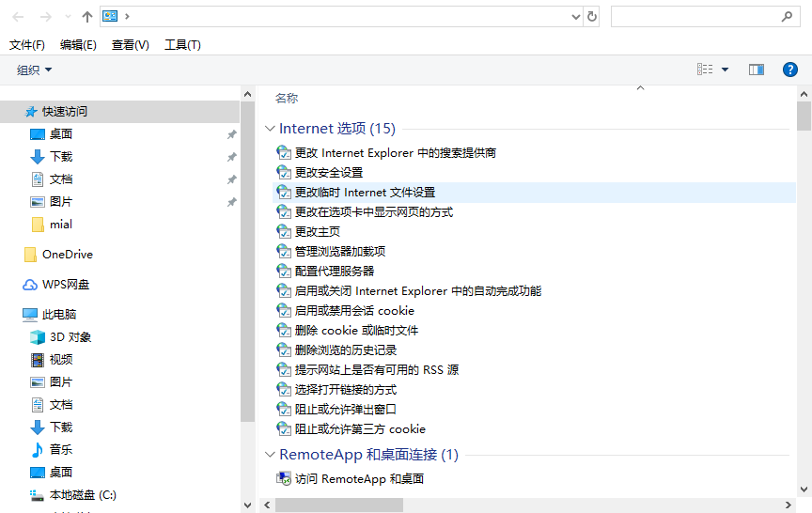Collapse the Internet 选项 group

point(270,129)
